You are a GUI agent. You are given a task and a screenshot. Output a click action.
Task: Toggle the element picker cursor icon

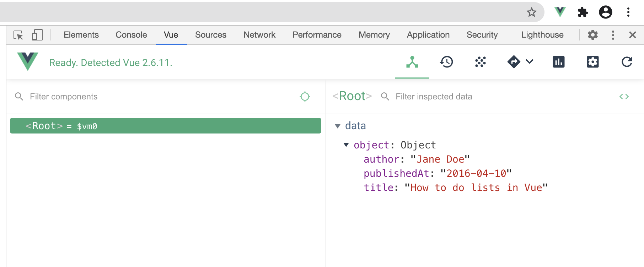(18, 35)
